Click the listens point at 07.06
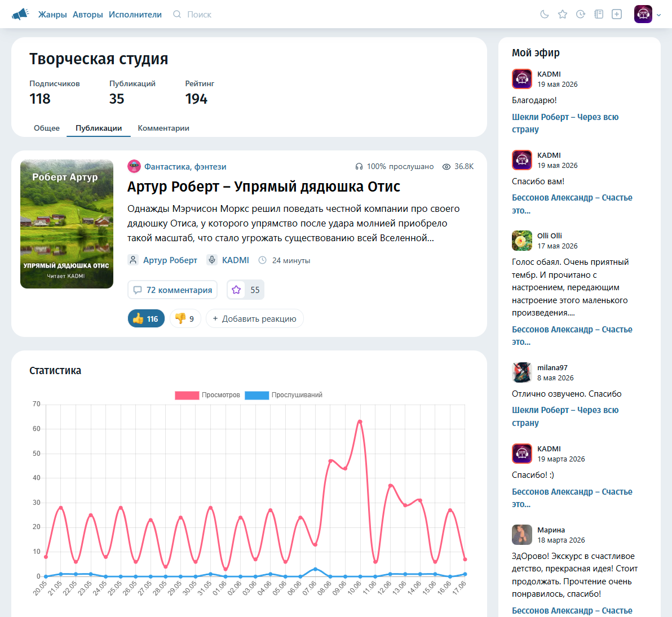672x617 pixels. point(316,569)
